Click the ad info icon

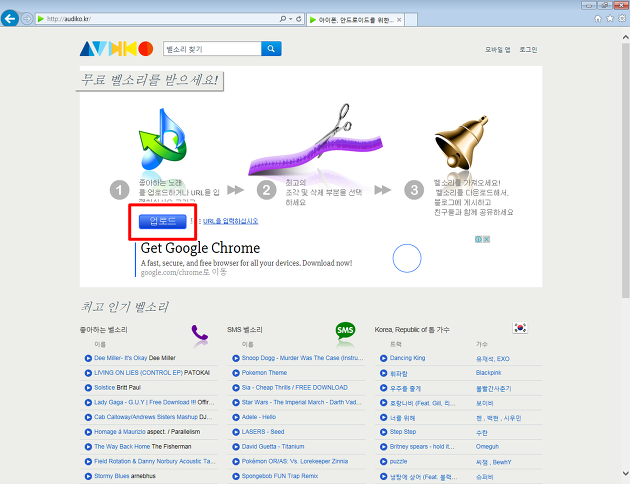pos(479,239)
